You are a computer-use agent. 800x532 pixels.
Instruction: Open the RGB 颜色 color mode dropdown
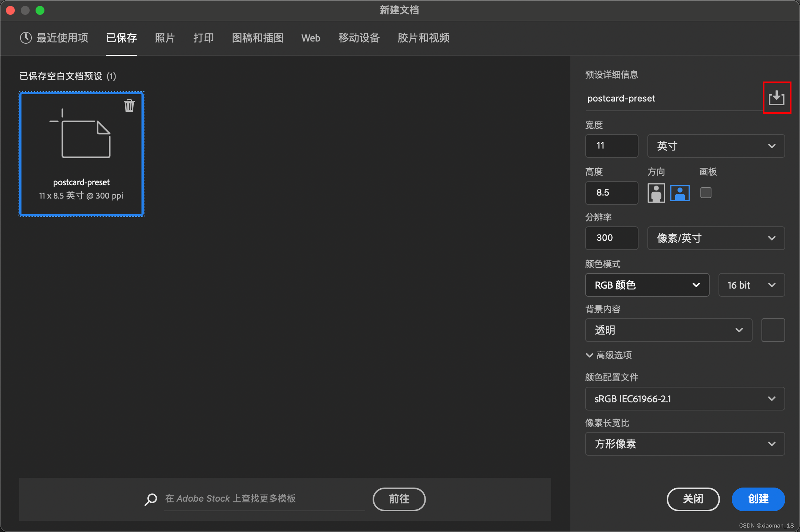[647, 285]
